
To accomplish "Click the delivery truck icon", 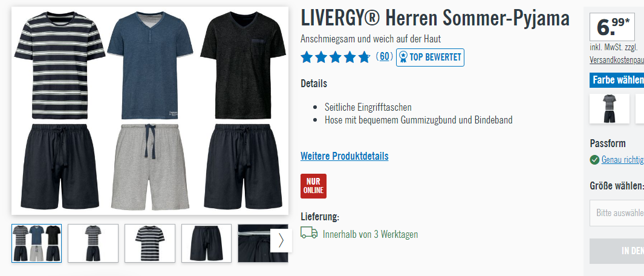I will (309, 233).
